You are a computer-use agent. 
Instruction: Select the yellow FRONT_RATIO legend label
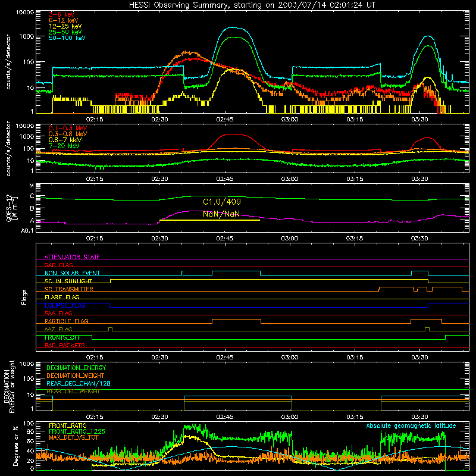coord(68,425)
